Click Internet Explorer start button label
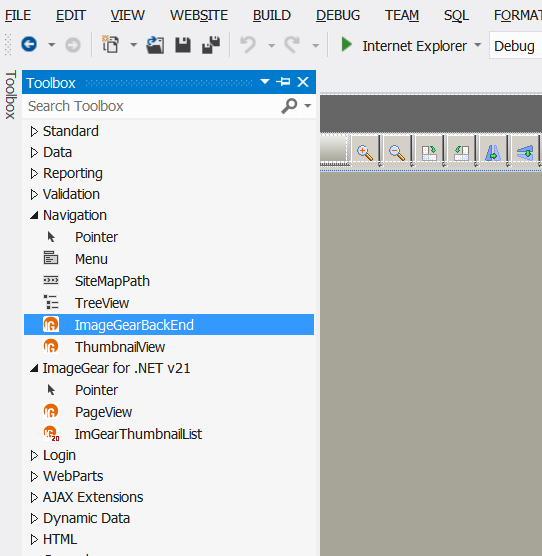The width and height of the screenshot is (542, 556). [x=414, y=46]
